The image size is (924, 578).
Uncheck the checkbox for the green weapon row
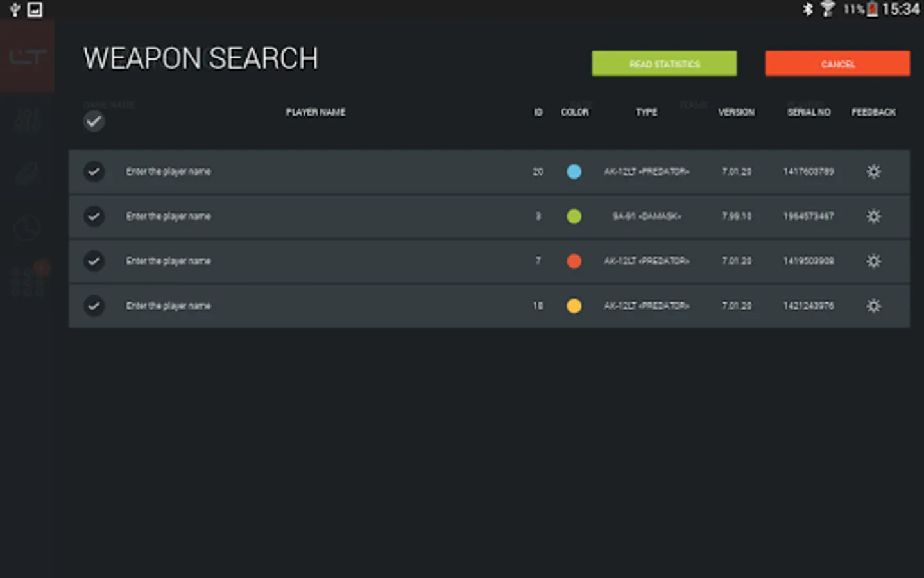coord(94,216)
